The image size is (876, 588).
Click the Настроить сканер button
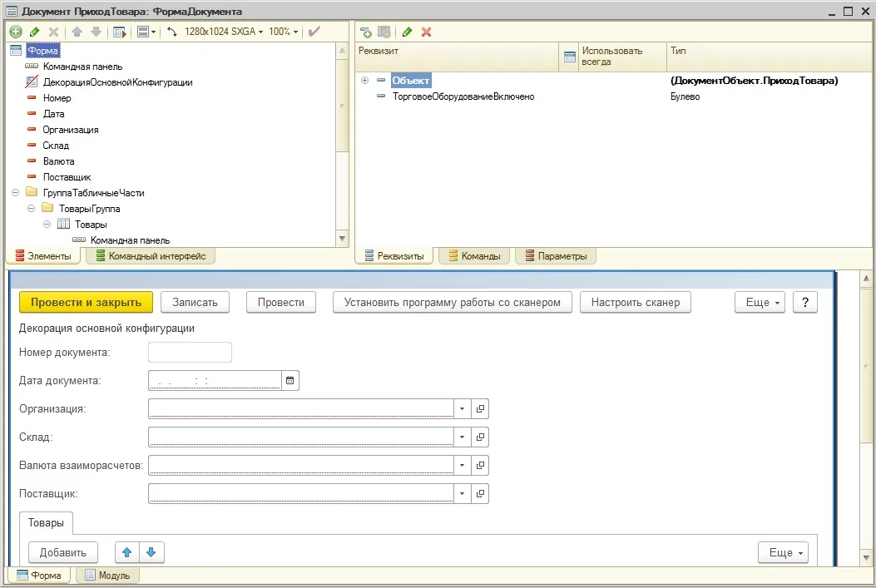coord(636,302)
